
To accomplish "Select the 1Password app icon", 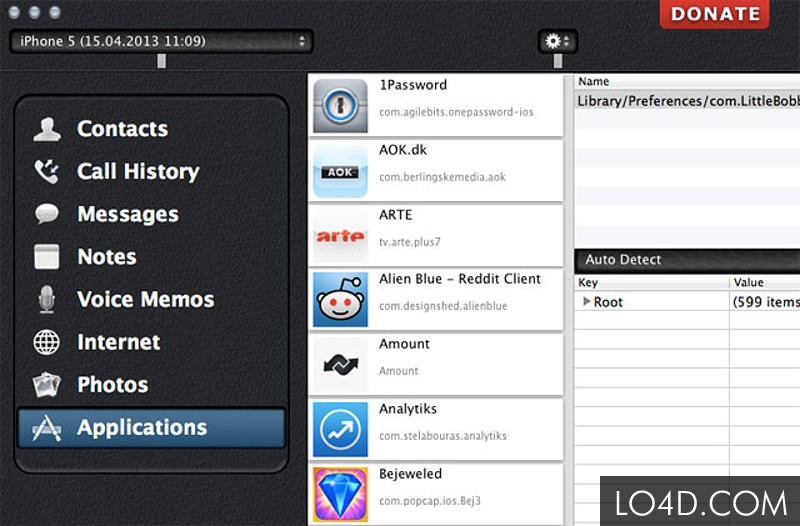I will tap(340, 106).
